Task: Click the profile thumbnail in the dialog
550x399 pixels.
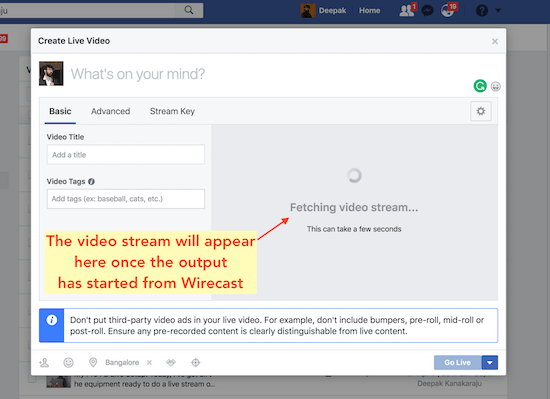Action: click(51, 74)
